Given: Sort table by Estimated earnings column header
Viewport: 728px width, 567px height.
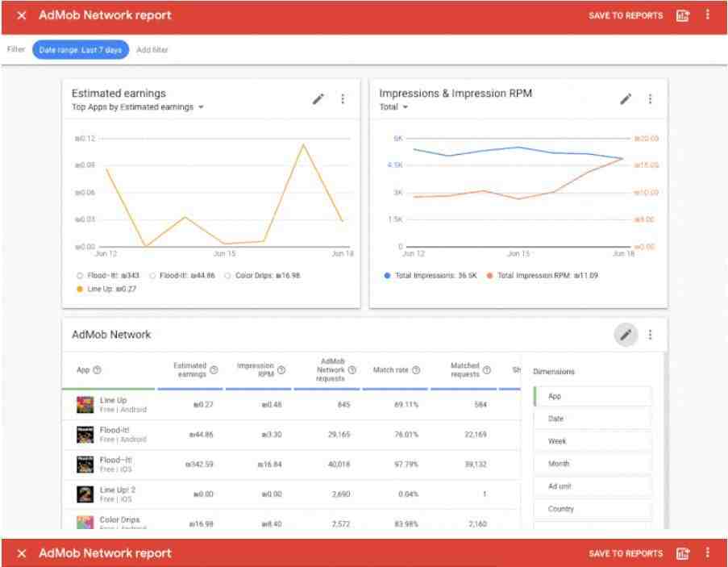Looking at the screenshot, I should tap(190, 370).
